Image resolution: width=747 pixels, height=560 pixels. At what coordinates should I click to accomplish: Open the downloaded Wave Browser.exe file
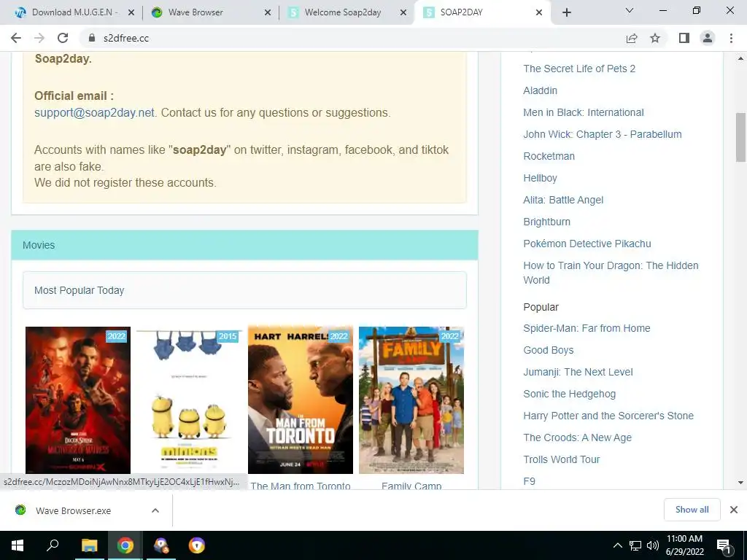(74, 510)
